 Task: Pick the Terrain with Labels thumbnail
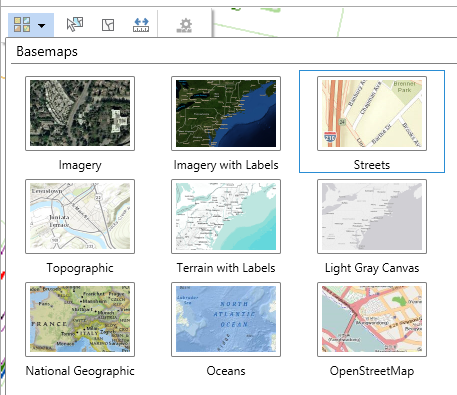226,216
